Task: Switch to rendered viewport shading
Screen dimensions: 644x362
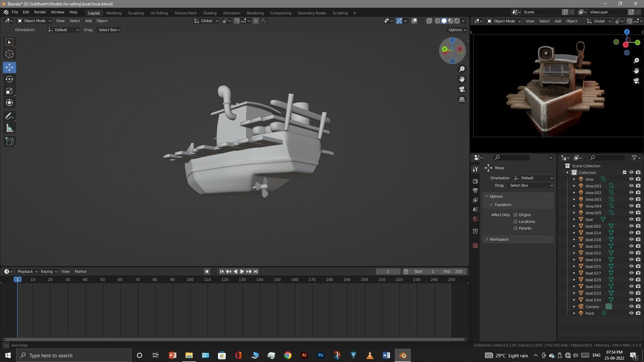Action: coord(457,21)
